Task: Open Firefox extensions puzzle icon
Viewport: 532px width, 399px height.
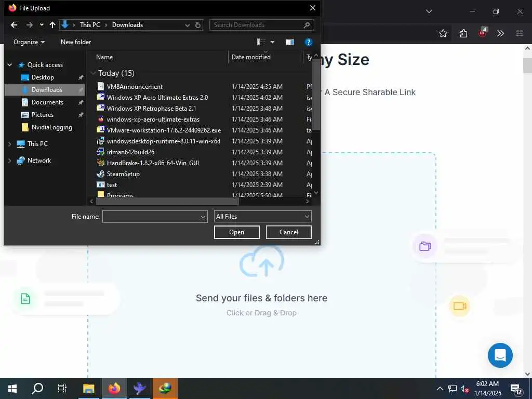Action: tap(463, 33)
